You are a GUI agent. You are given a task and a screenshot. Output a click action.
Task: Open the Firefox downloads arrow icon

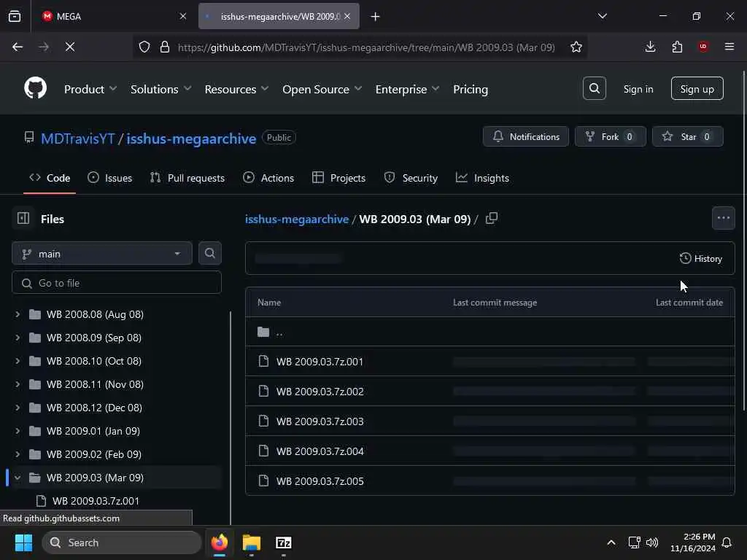[650, 47]
